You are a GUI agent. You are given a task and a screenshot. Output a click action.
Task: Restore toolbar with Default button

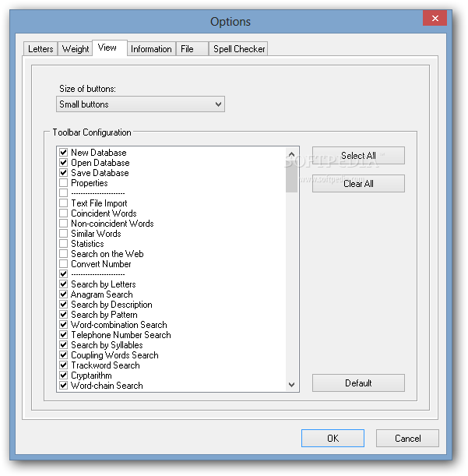(358, 383)
